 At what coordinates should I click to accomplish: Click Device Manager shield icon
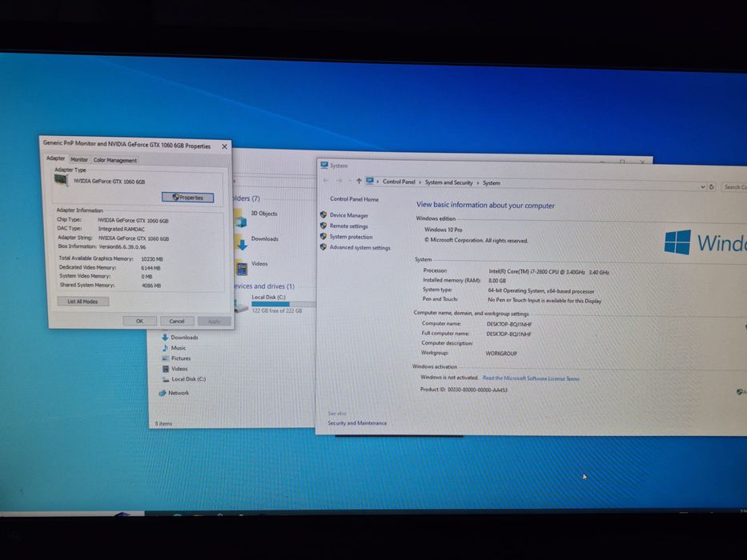point(323,214)
